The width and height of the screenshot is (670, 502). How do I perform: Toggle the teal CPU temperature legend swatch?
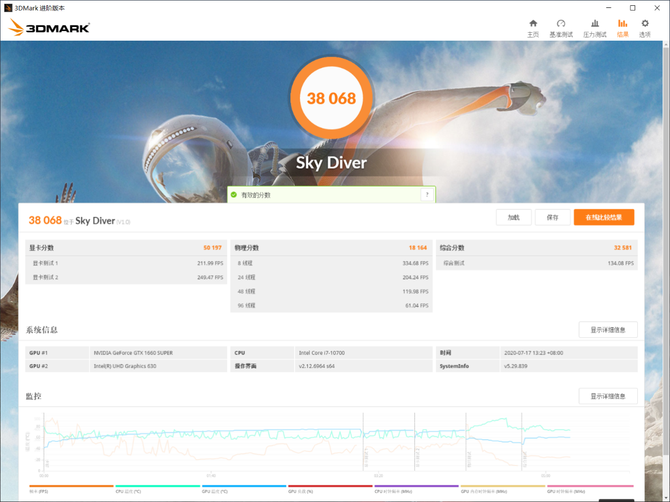coord(156,487)
